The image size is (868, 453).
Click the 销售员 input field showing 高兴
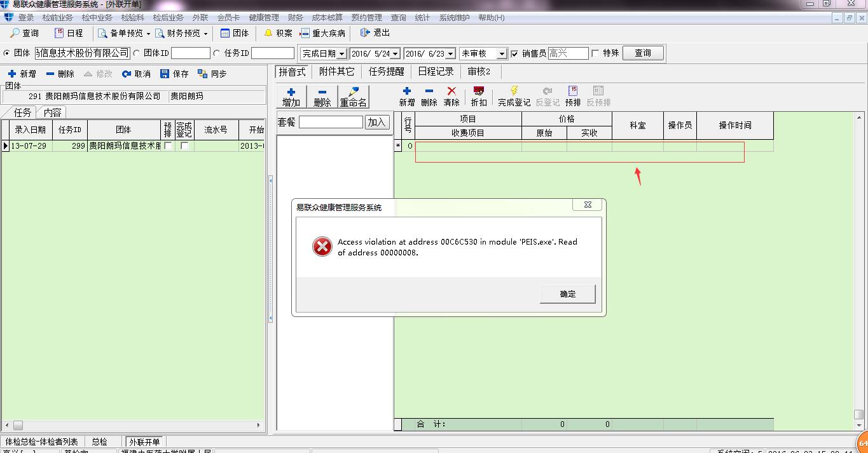[568, 53]
